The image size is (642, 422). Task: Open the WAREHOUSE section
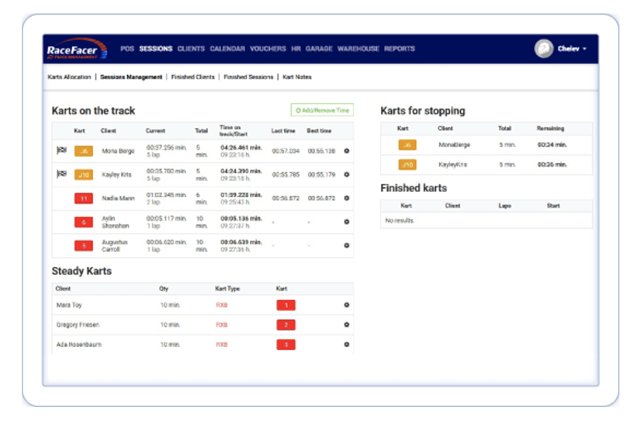tap(358, 49)
